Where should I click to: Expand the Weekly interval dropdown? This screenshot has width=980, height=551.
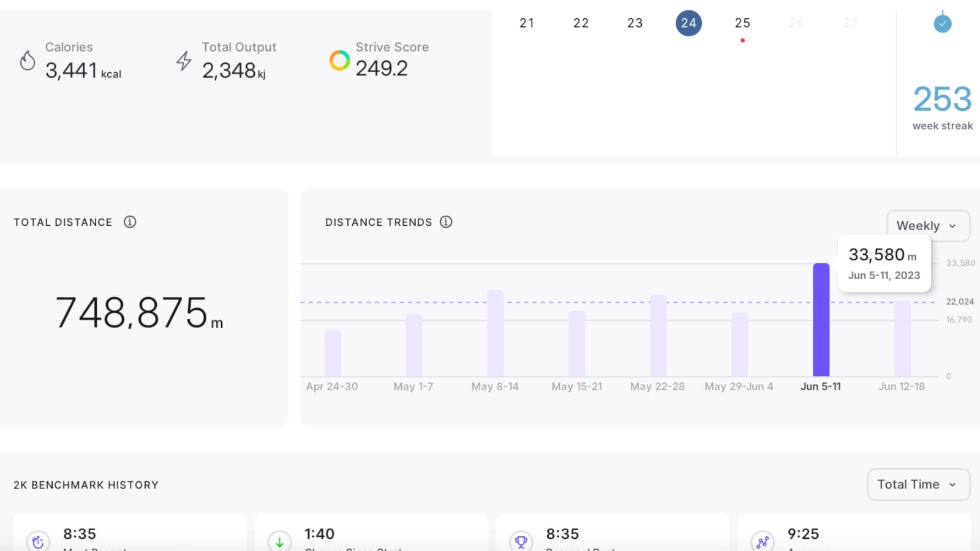(x=927, y=226)
